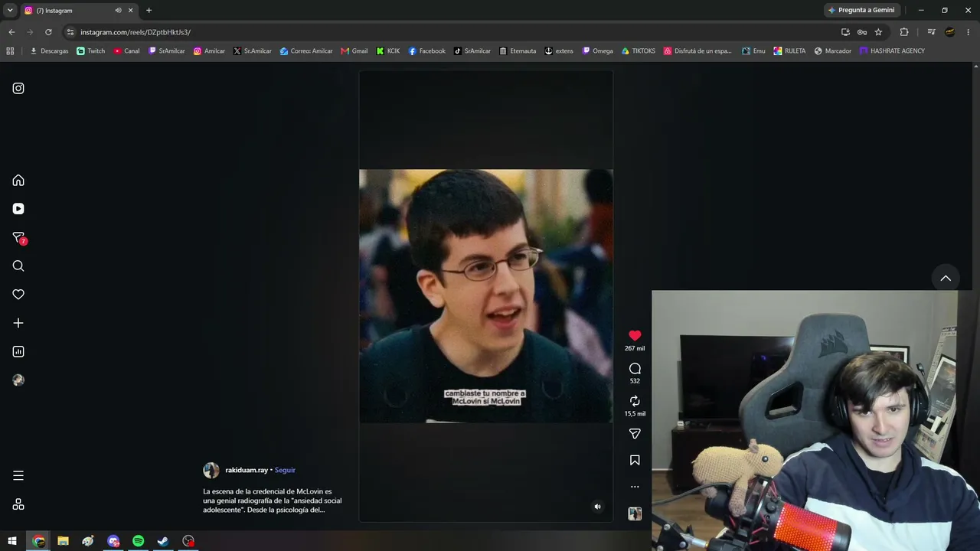This screenshot has height=551, width=980.
Task: Open the HASHRATE AGENCY bookmark
Action: pyautogui.click(x=892, y=51)
